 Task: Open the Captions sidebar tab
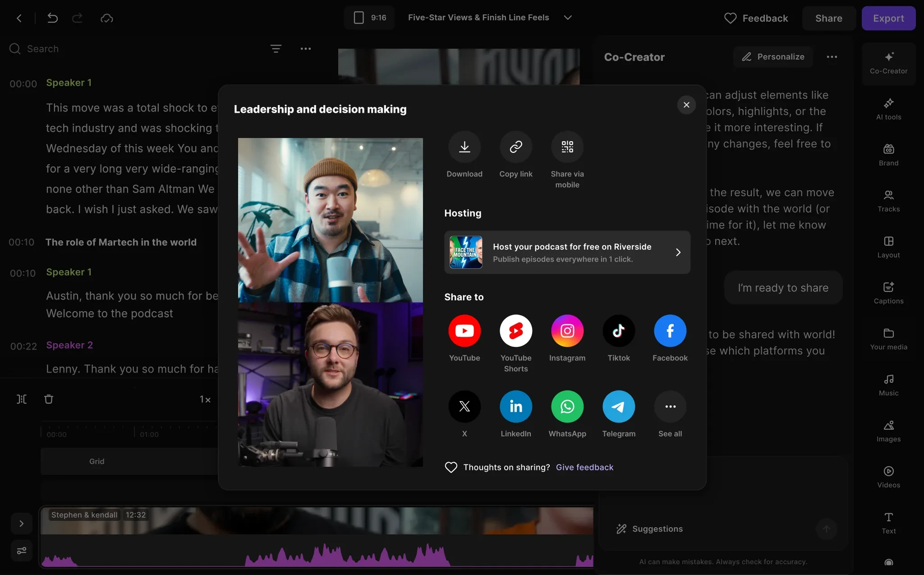coord(888,293)
